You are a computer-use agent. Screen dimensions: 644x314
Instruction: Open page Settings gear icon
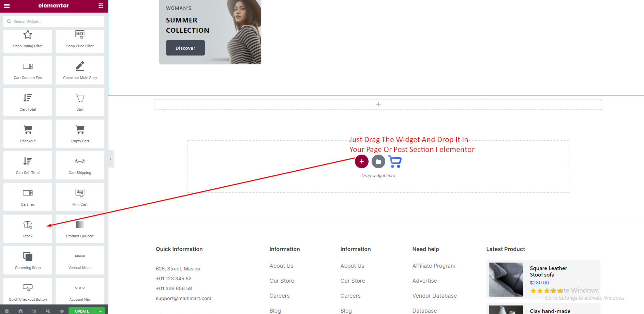7,311
